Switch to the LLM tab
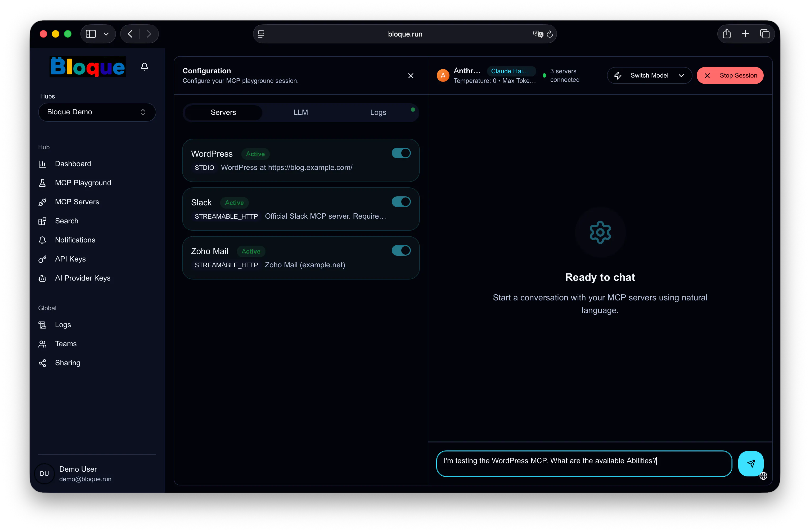This screenshot has height=532, width=810. click(x=301, y=112)
